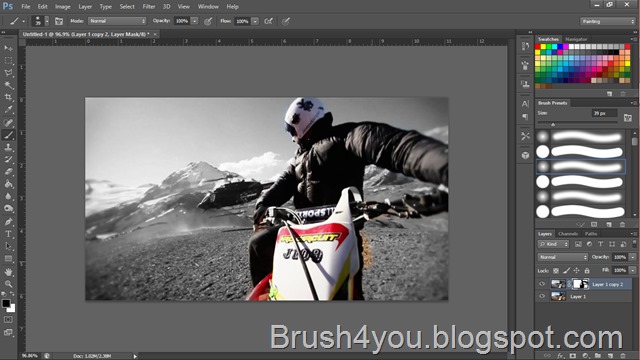Switch to the Navigator tab
The width and height of the screenshot is (640, 360).
coord(576,39)
